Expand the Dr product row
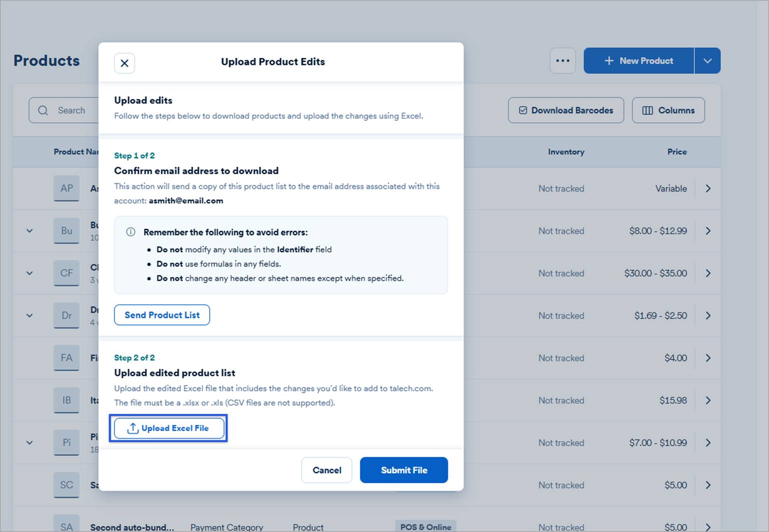This screenshot has width=769, height=532. pyautogui.click(x=29, y=315)
